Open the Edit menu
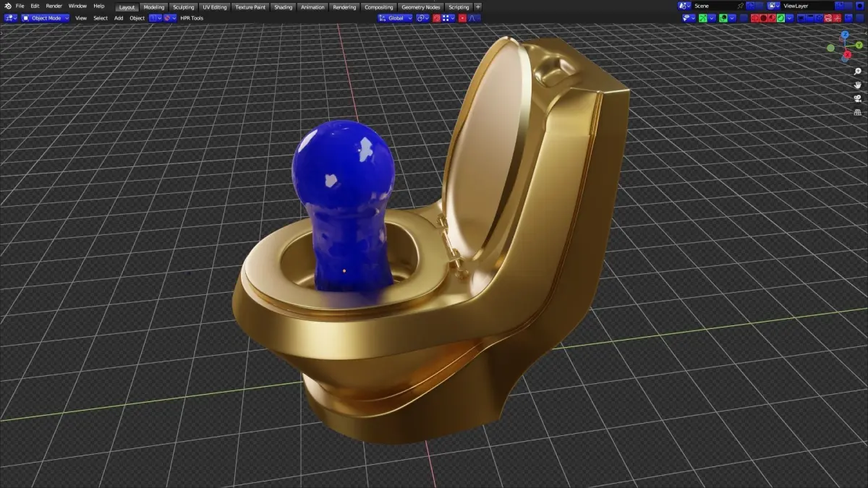868x488 pixels. tap(35, 6)
